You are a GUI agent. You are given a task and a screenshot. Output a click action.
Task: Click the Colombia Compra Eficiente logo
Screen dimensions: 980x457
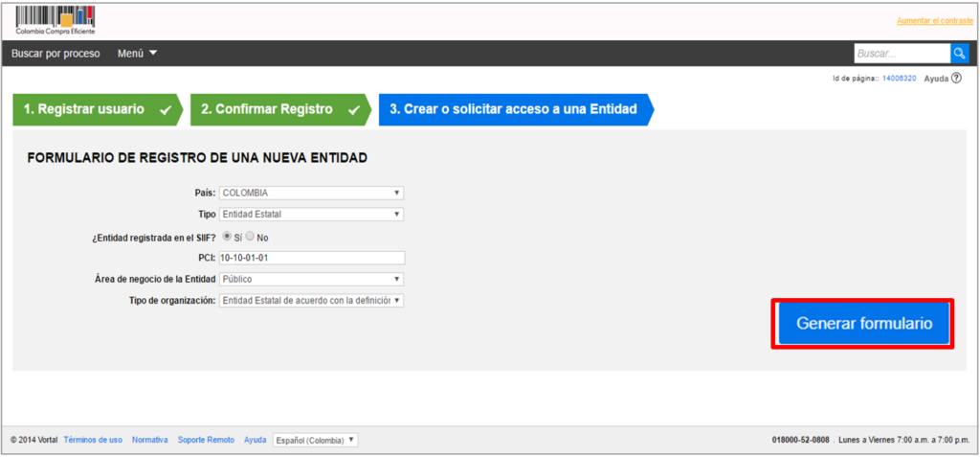pyautogui.click(x=56, y=19)
